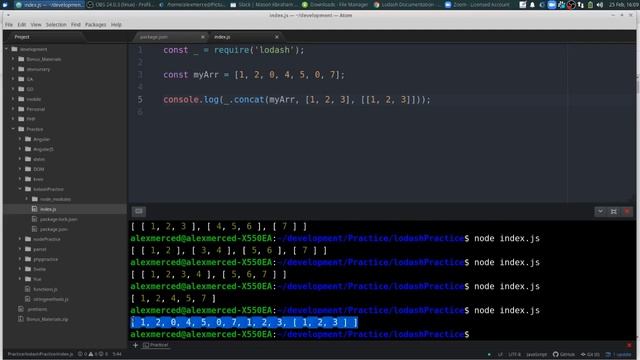Open the Selection menu

[56, 25]
